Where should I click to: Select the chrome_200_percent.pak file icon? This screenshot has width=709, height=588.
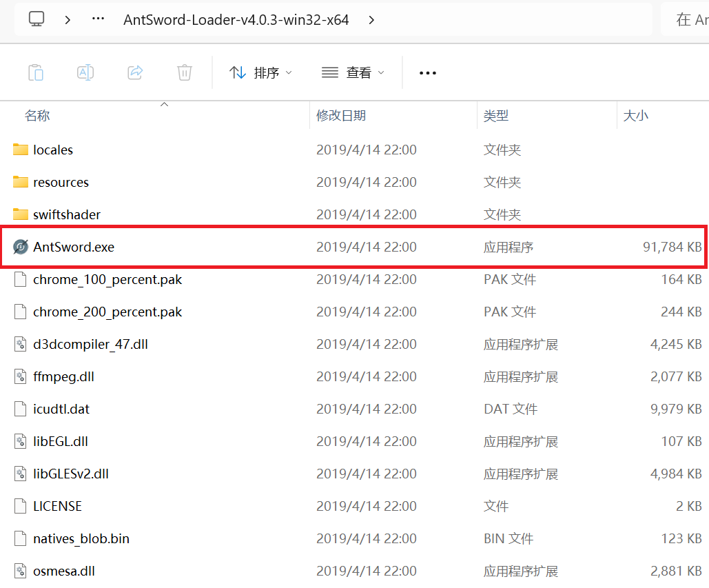pos(21,312)
